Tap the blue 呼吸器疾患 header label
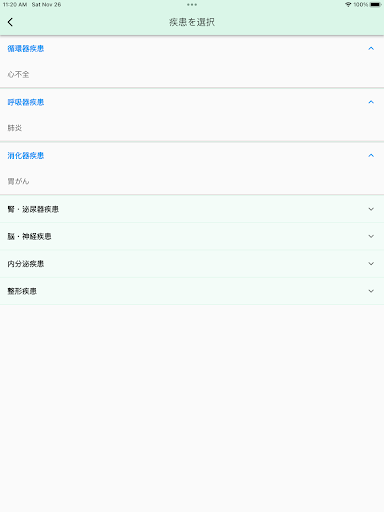The image size is (384, 512). point(26,102)
